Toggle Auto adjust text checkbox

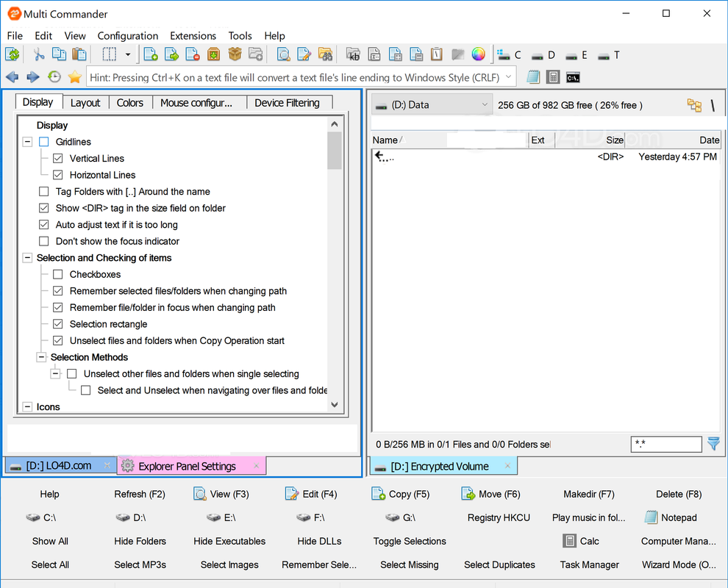pyautogui.click(x=43, y=225)
